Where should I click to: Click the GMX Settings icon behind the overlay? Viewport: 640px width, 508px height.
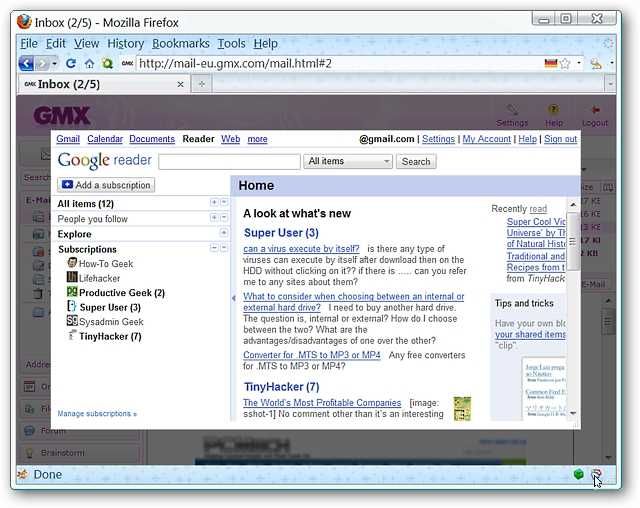tap(512, 110)
